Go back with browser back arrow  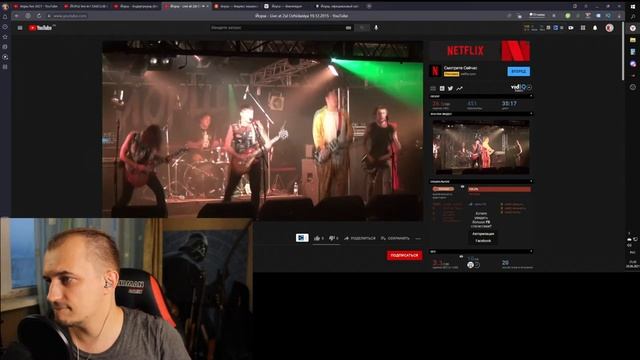tap(17, 16)
